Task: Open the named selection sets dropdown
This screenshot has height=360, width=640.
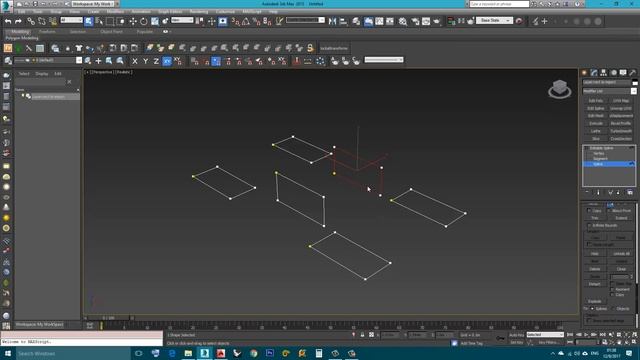Action: pyautogui.click(x=305, y=20)
